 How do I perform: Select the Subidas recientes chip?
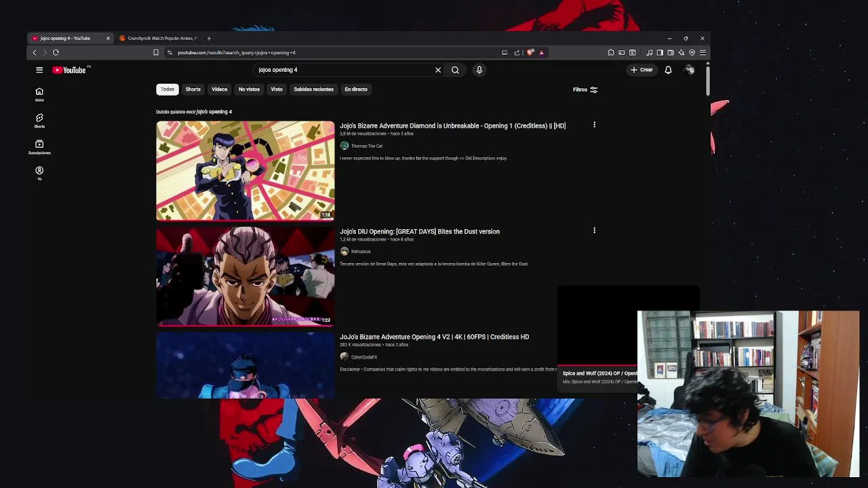[x=313, y=89]
